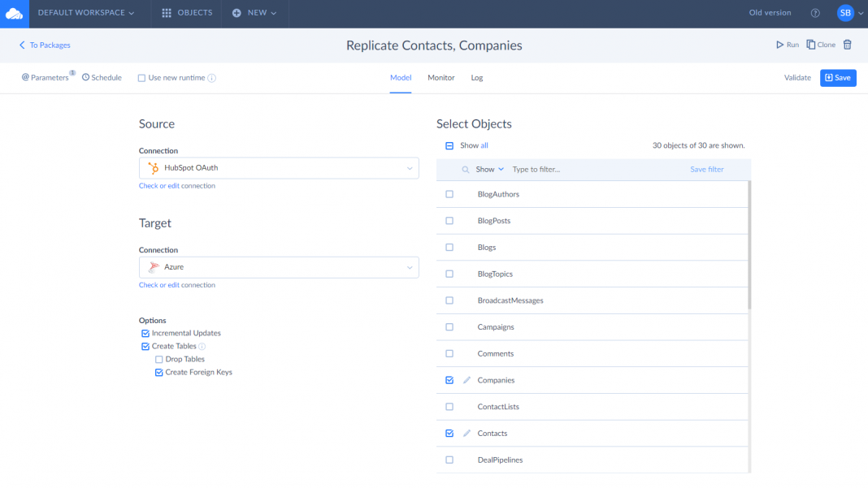Edit Companies object with pencil icon
The height and width of the screenshot is (488, 868).
coord(467,380)
